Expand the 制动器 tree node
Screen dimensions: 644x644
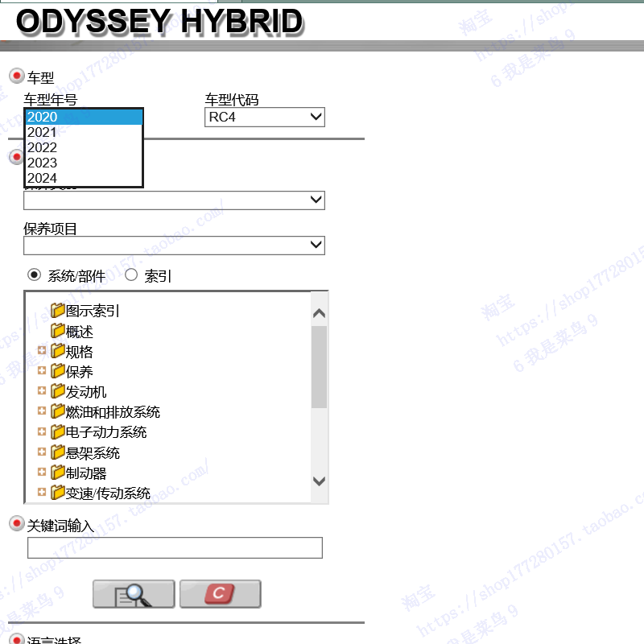pos(42,472)
